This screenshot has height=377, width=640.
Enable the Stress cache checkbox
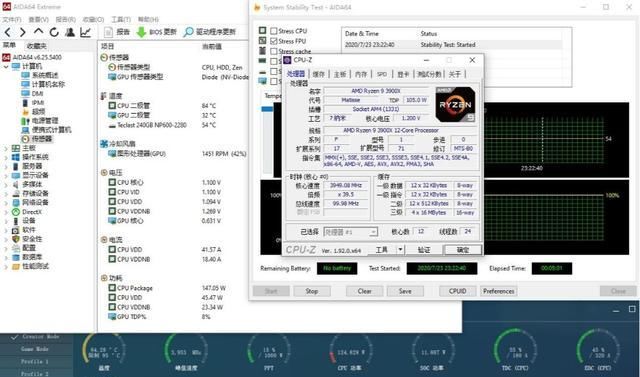point(274,51)
